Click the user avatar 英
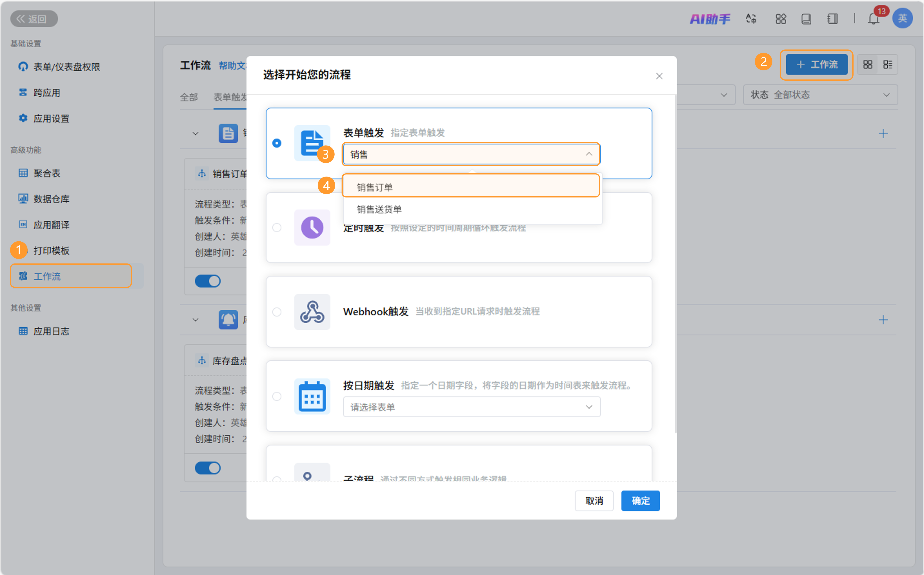924x575 pixels. 902,18
